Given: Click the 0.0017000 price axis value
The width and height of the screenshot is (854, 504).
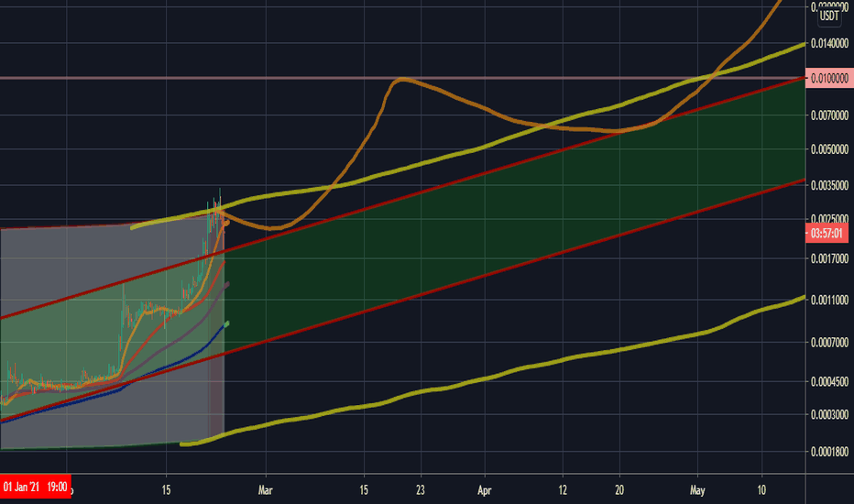Looking at the screenshot, I should tap(829, 258).
